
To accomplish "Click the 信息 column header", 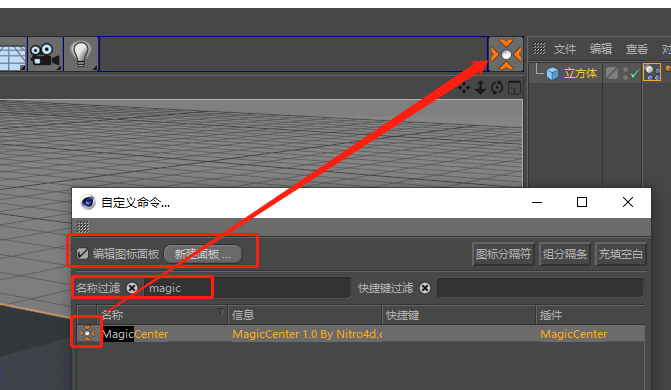I will (x=304, y=315).
